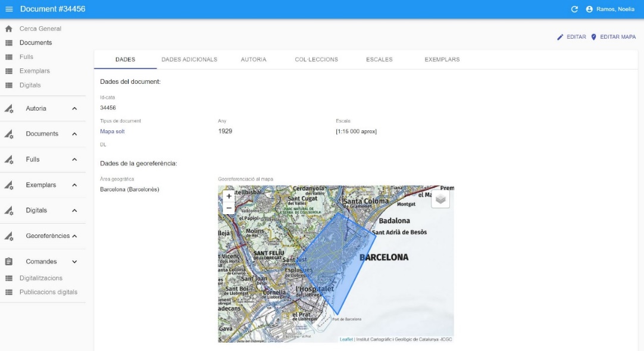The width and height of the screenshot is (644, 351).
Task: Collapse the Fulls section chevron
Action: [x=74, y=159]
